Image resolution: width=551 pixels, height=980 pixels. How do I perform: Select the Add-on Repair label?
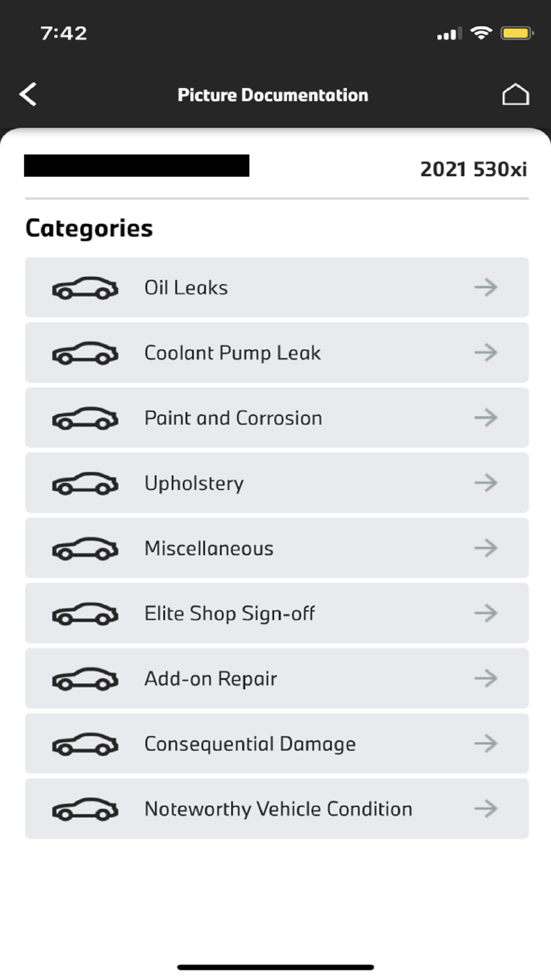click(210, 679)
